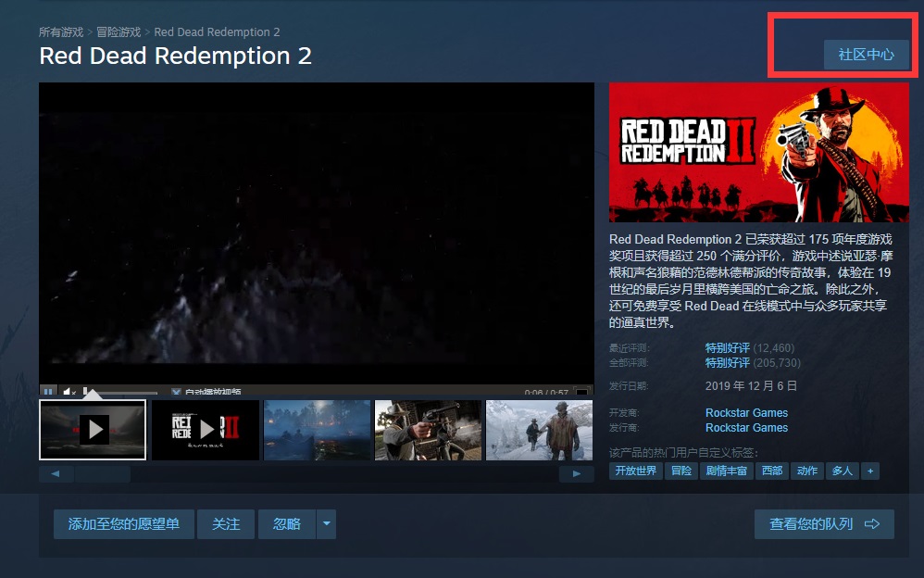This screenshot has height=578, width=924.
Task: Click the 关注 button
Action: pos(226,524)
